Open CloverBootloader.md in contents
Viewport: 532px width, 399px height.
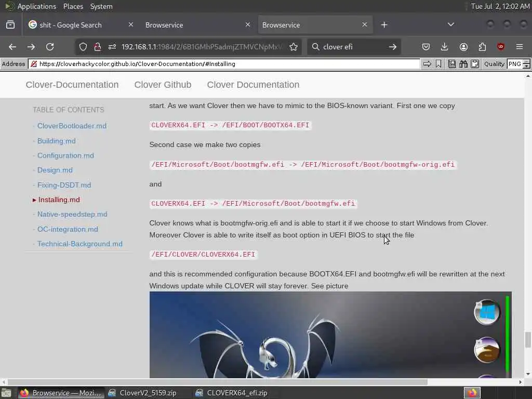tap(72, 126)
